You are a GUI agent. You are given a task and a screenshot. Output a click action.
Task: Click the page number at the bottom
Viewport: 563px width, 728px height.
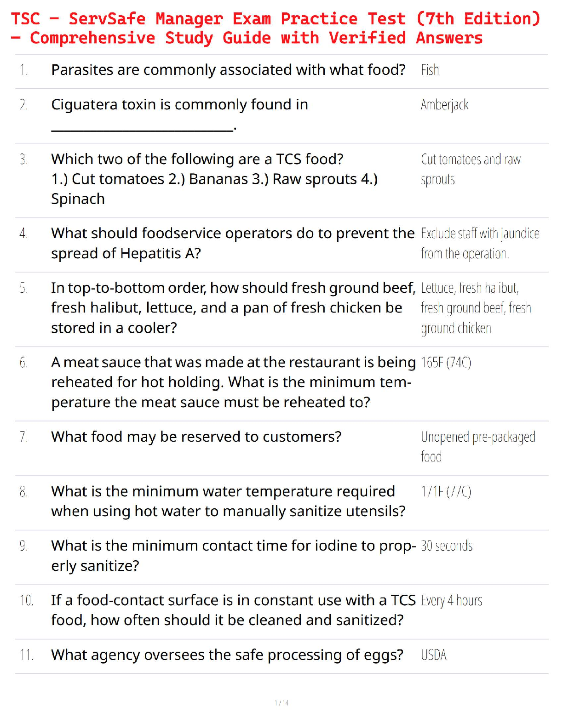(x=281, y=703)
